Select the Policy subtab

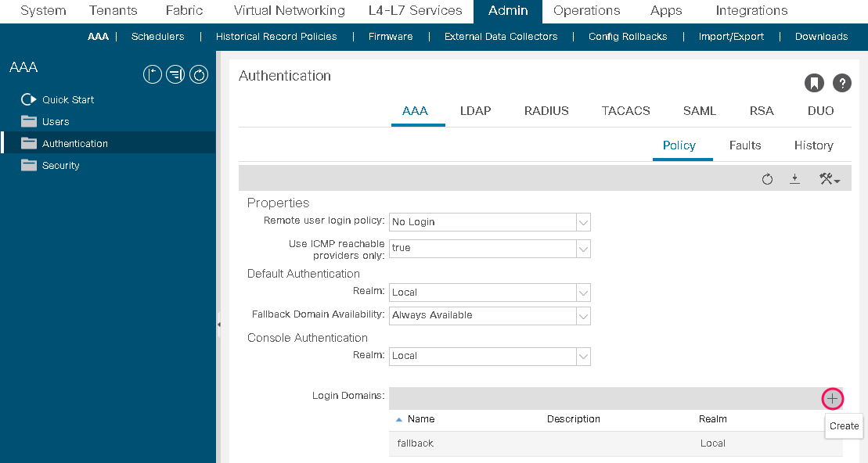click(x=679, y=145)
